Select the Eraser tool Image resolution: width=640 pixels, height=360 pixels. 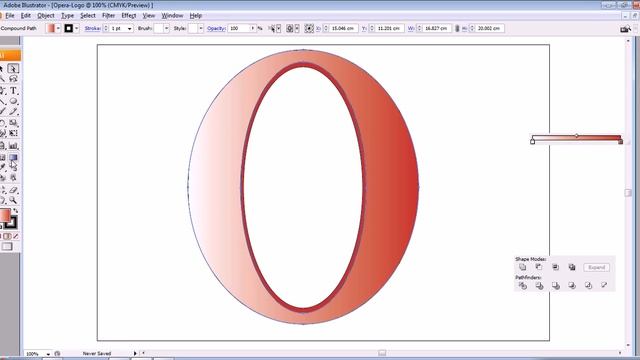pyautogui.click(x=13, y=190)
